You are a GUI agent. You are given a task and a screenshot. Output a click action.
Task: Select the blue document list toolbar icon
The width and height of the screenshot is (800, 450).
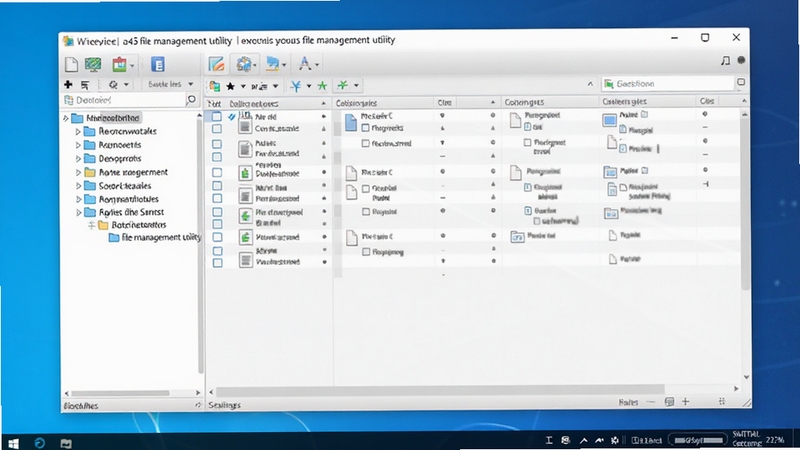tap(158, 64)
